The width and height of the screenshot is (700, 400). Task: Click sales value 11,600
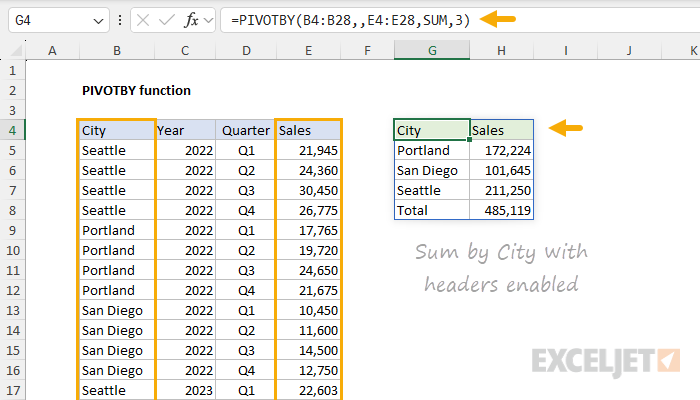308,330
